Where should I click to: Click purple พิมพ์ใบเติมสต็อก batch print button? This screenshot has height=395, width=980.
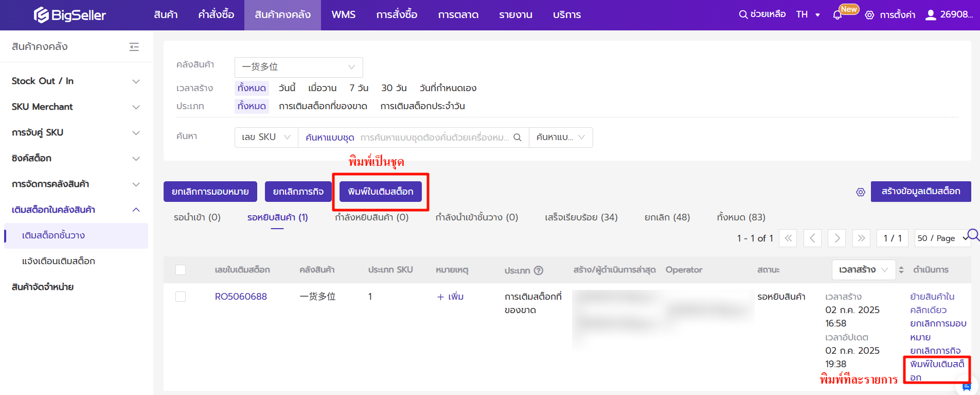[x=381, y=192]
